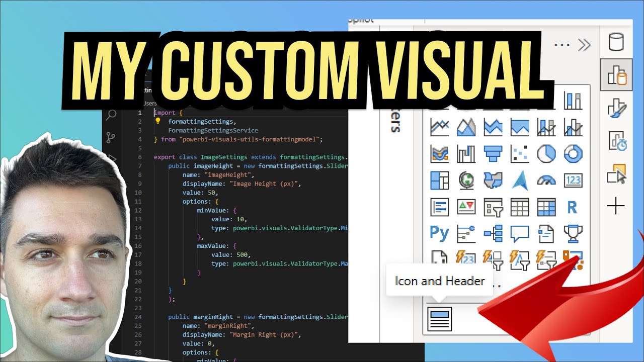
Task: Select the Smart narrative visual
Action: coord(546,233)
